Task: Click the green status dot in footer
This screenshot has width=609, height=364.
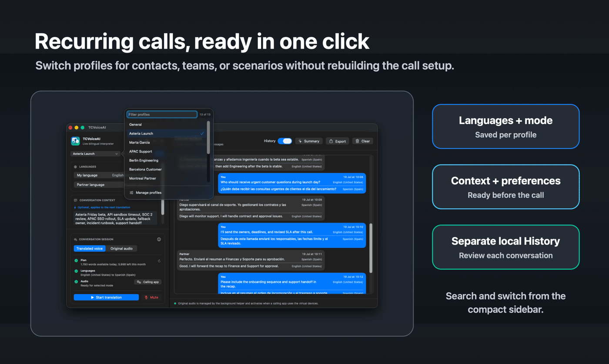Action: 175,304
